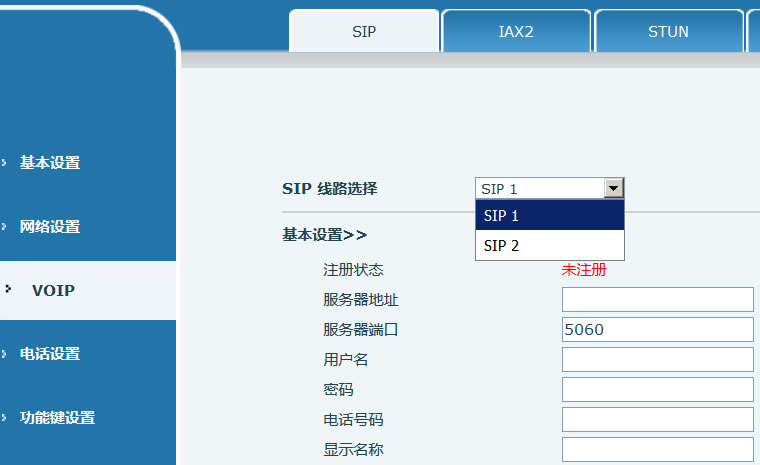The width and height of the screenshot is (760, 465).
Task: Open 电话设置 in the sidebar
Action: click(x=50, y=354)
